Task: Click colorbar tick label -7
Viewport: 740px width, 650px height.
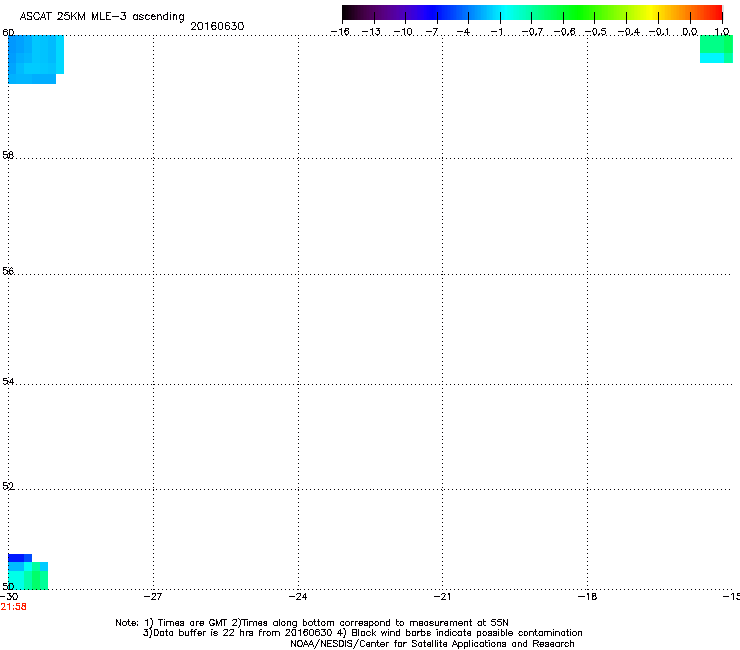Action: pyautogui.click(x=432, y=32)
